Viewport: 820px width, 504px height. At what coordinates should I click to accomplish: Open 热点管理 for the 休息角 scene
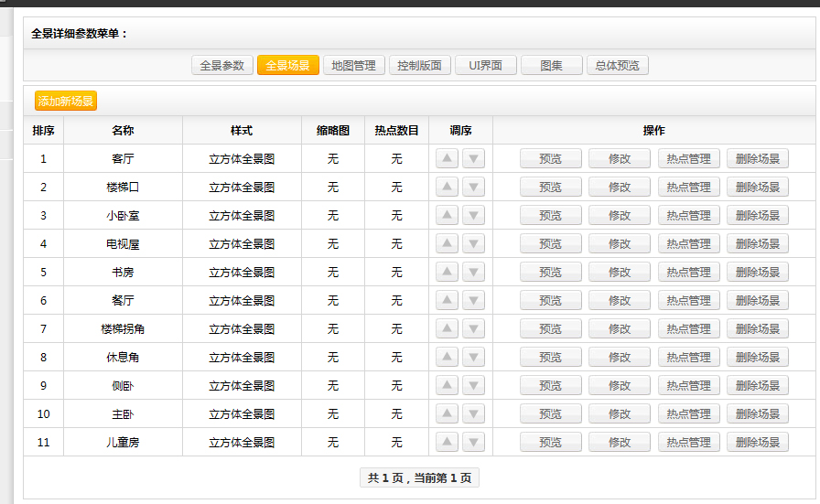[x=688, y=358]
